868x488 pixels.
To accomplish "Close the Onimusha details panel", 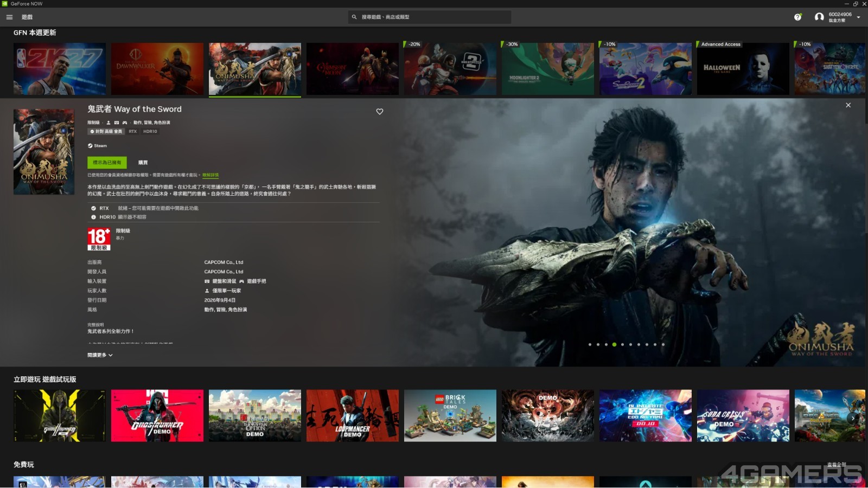I will pyautogui.click(x=848, y=105).
